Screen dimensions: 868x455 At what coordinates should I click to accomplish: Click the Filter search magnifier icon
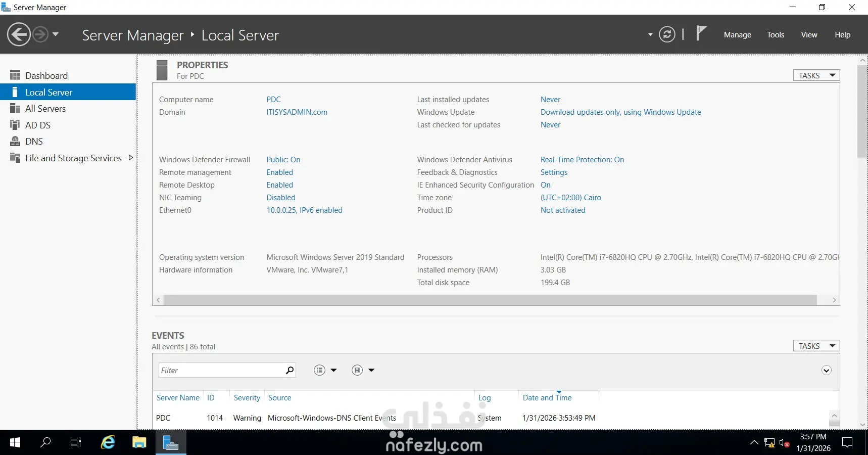(290, 370)
